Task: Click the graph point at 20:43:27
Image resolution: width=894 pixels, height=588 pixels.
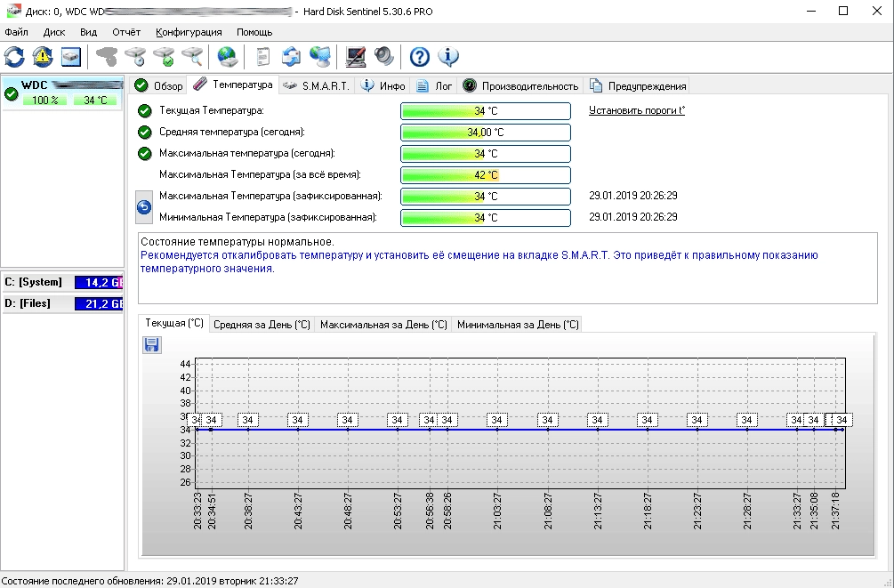Action: coord(298,430)
